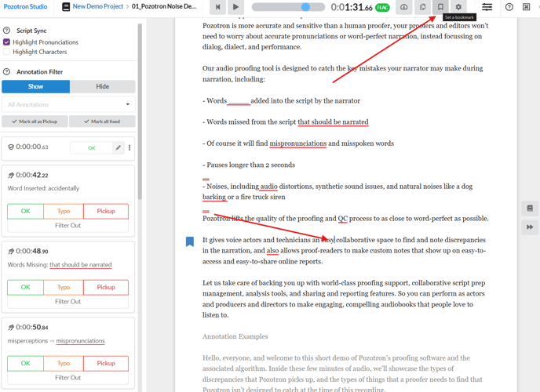Click the underlined 'mispronunciations' in the script

[298, 143]
